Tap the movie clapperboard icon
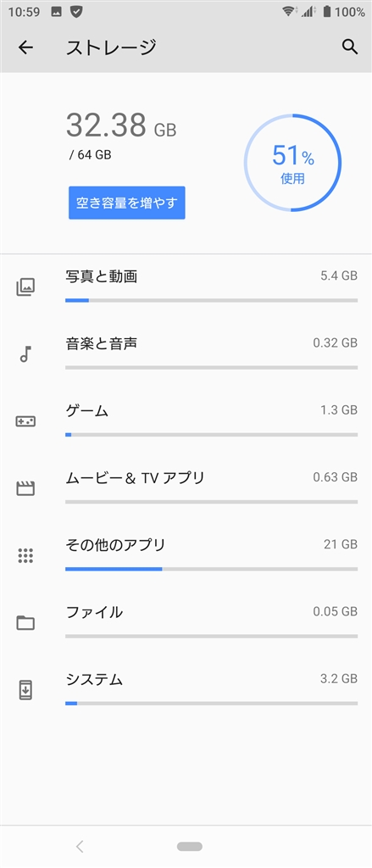Screen dimensions: 372x868 coord(25,488)
